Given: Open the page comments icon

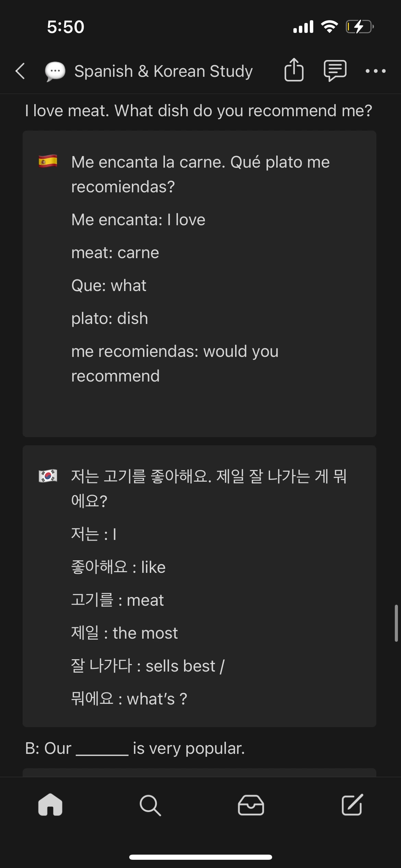Looking at the screenshot, I should (x=335, y=71).
